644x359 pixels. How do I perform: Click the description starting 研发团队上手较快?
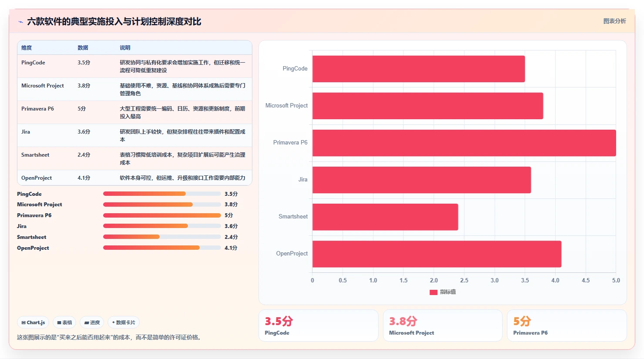pos(183,136)
